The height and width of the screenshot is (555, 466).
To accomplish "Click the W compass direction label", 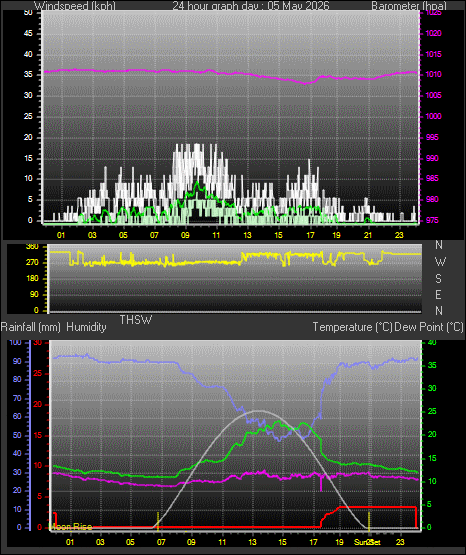I will pos(440,262).
